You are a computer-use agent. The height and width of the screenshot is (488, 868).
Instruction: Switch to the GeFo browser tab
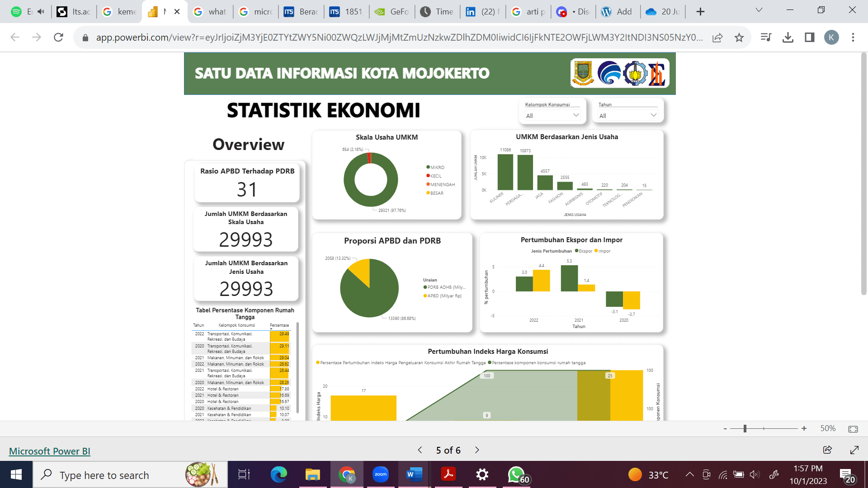pyautogui.click(x=392, y=12)
